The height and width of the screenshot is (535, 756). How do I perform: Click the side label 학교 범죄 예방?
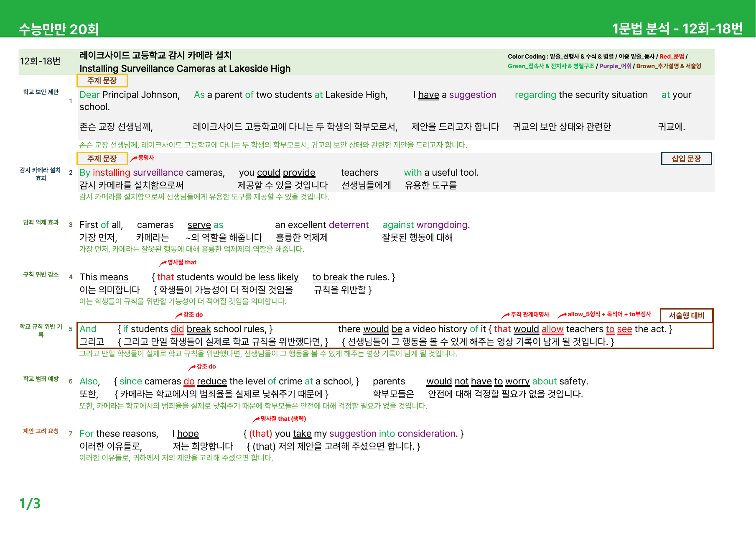[x=41, y=379]
